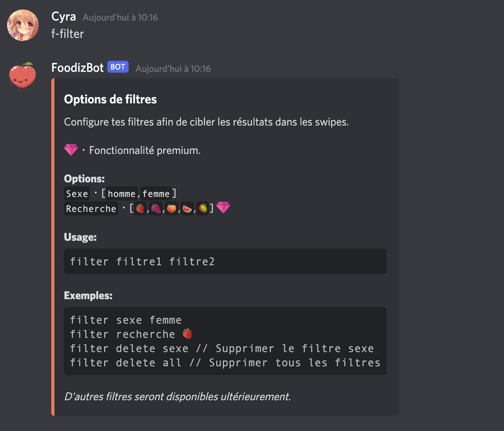Click the FoodizBot message timestamp
This screenshot has height=431, width=504.
point(173,69)
